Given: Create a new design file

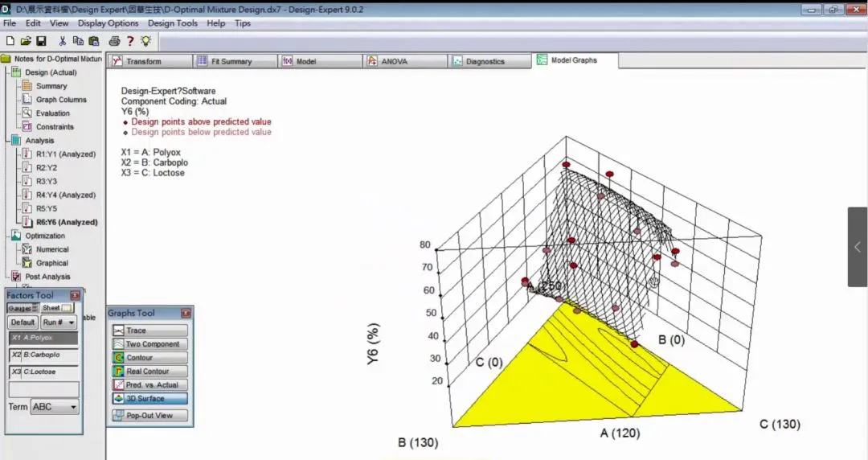Looking at the screenshot, I should [10, 41].
